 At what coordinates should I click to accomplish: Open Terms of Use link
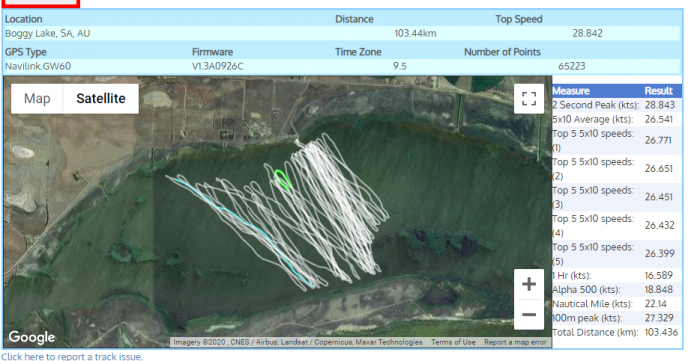pyautogui.click(x=453, y=342)
